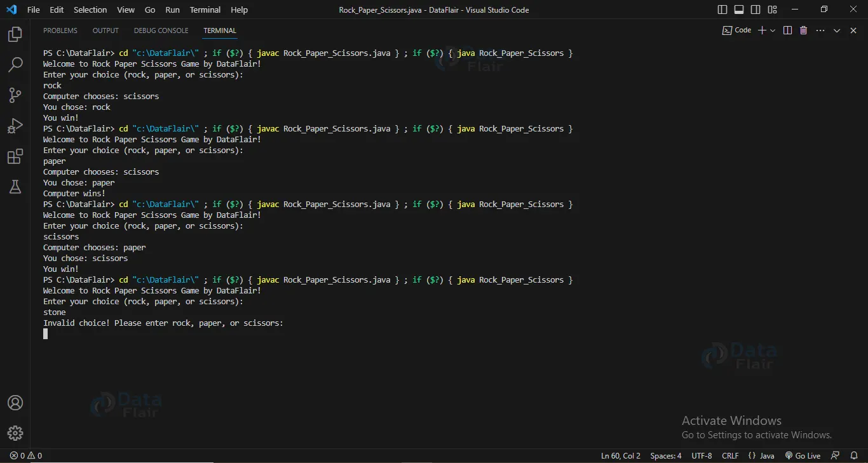
Task: Click the VS Code logo icon
Action: [x=11, y=10]
